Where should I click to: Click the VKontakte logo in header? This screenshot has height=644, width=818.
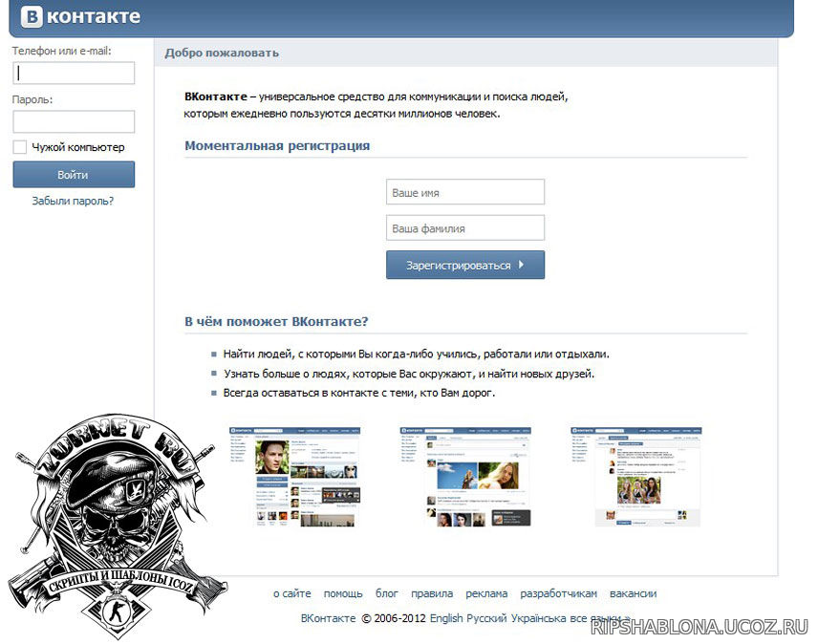coord(81,16)
